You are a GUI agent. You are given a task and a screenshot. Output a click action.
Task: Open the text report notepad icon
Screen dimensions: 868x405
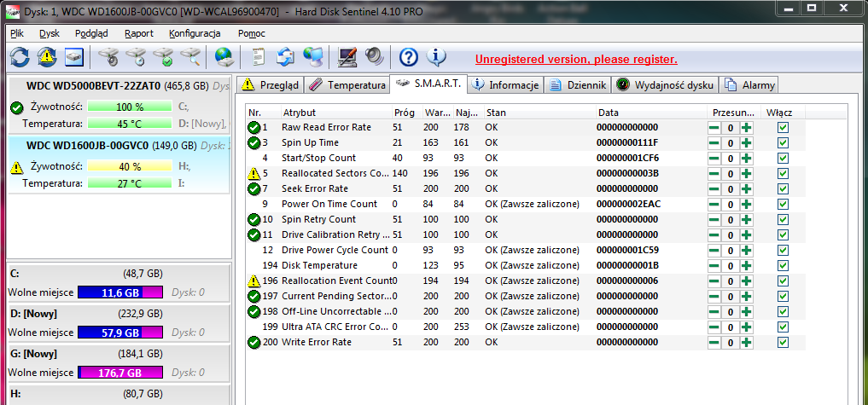point(259,56)
